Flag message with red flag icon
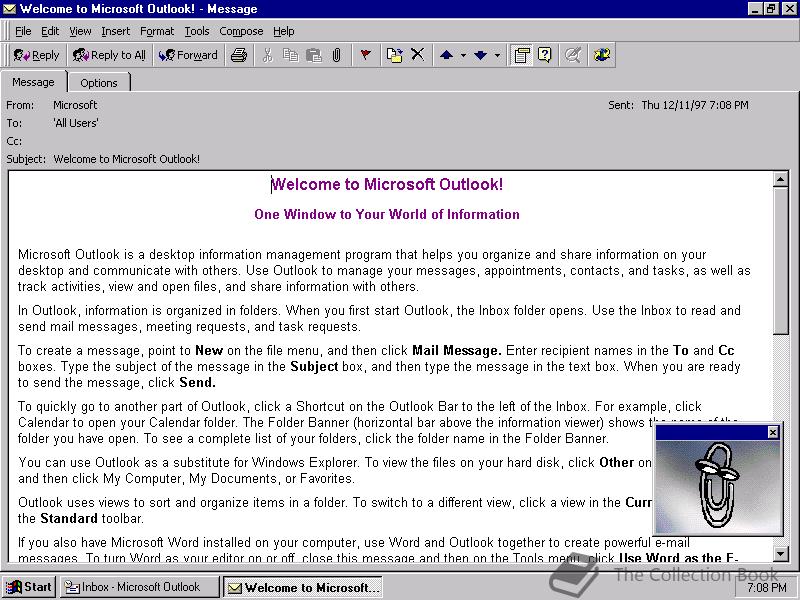Screen dimensions: 800x600 (365, 55)
